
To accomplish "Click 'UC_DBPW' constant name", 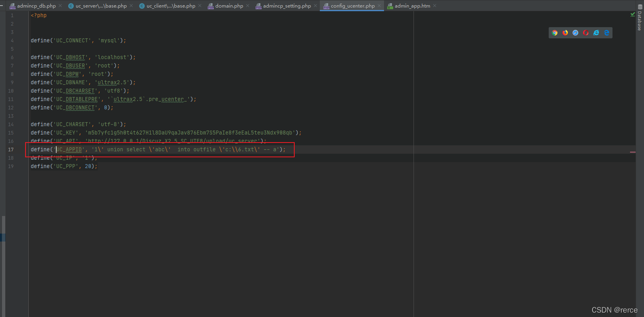I will (67, 74).
